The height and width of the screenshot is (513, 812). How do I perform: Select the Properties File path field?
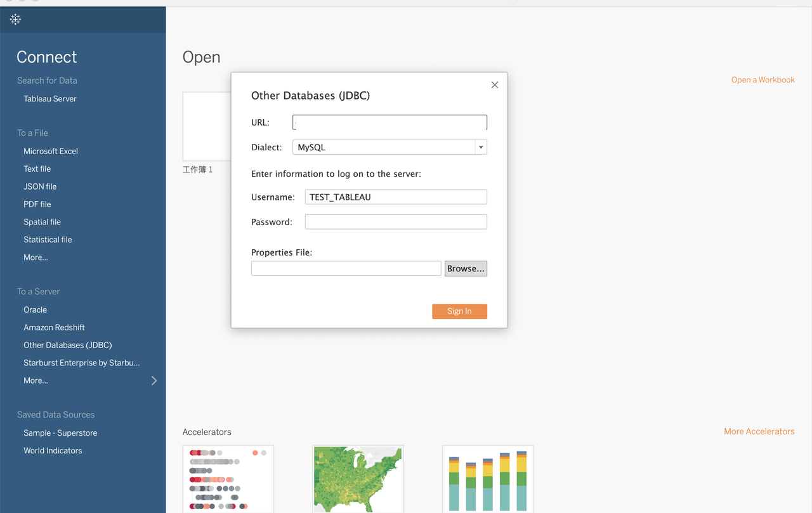[x=346, y=269]
